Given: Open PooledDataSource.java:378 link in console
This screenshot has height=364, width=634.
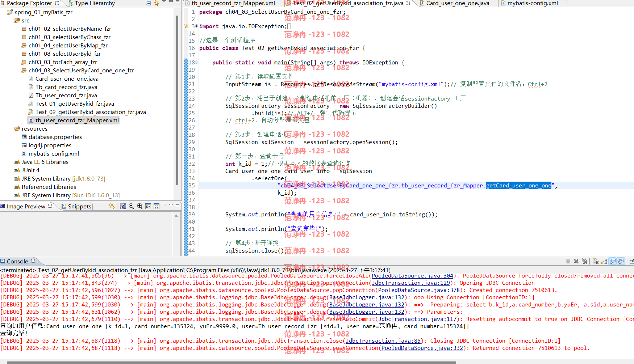Looking at the screenshot, I should click(x=419, y=290).
